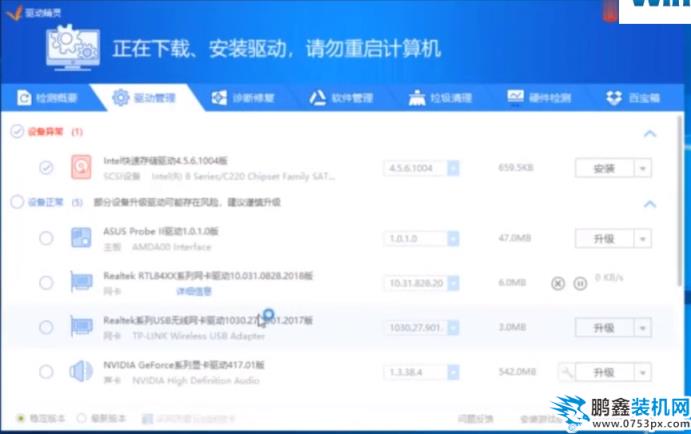Select the Realtek USB wireless driver checkbox

click(46, 327)
